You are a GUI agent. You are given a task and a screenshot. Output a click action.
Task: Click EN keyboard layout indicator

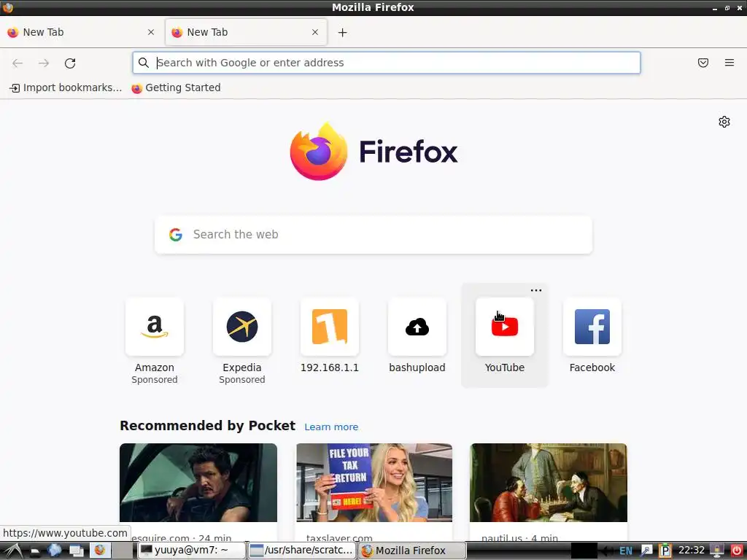point(625,551)
